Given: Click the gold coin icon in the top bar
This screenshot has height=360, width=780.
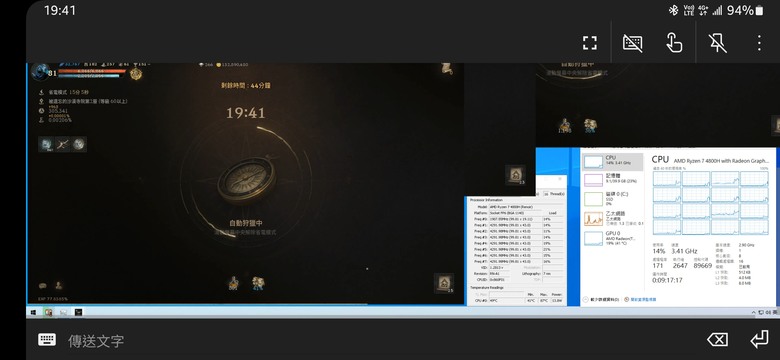Looking at the screenshot, I should tap(218, 65).
